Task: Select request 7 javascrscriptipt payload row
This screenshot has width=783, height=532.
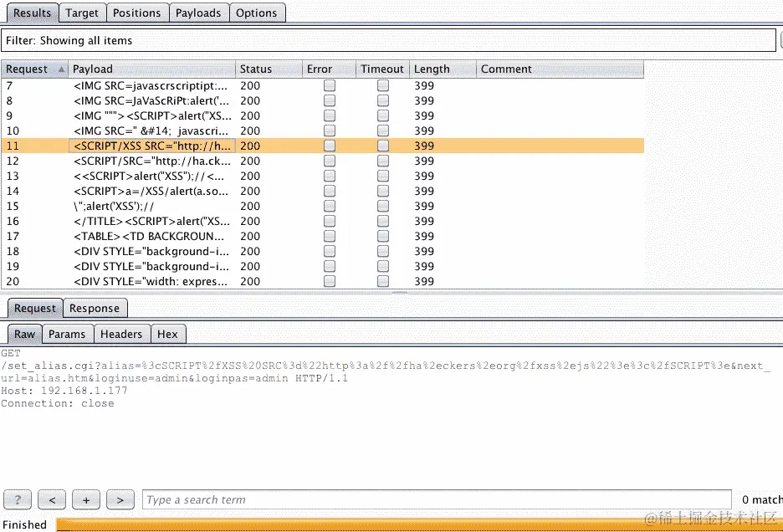Action: click(323, 85)
